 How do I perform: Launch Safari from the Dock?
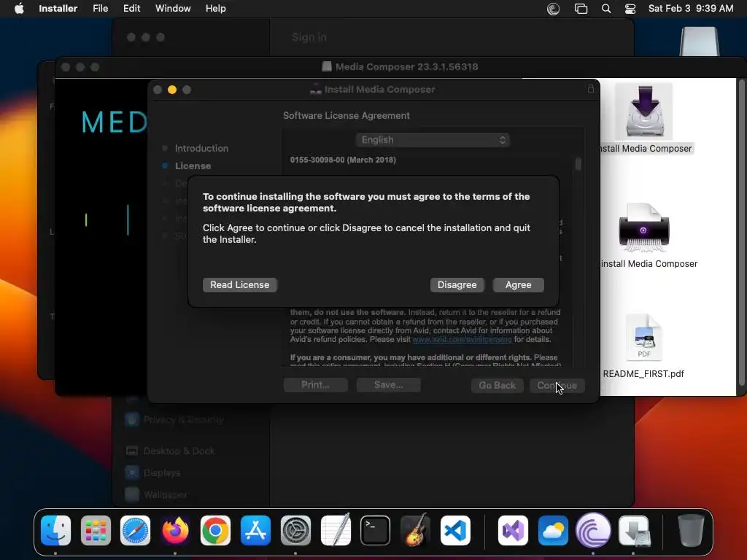(135, 530)
